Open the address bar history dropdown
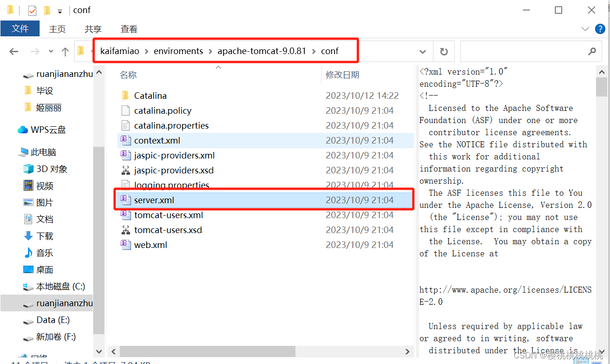Image resolution: width=610 pixels, height=364 pixels. point(423,51)
